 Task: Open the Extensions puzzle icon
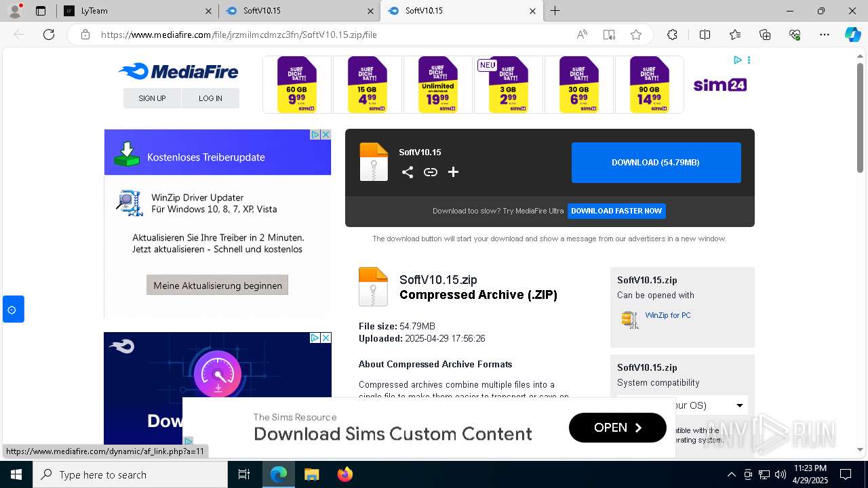(x=672, y=35)
